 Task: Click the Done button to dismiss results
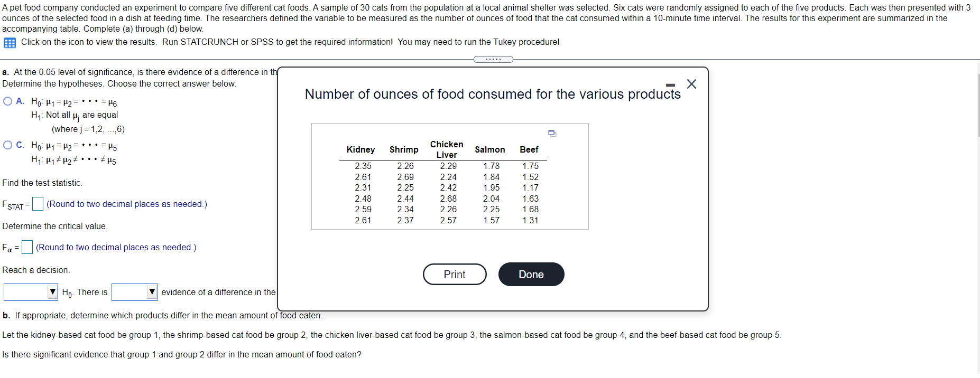(x=531, y=274)
